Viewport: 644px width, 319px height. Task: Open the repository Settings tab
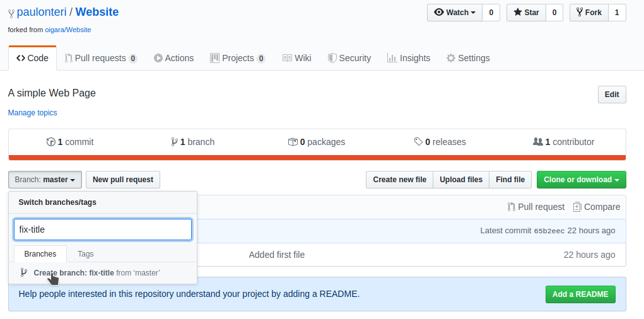coord(467,58)
